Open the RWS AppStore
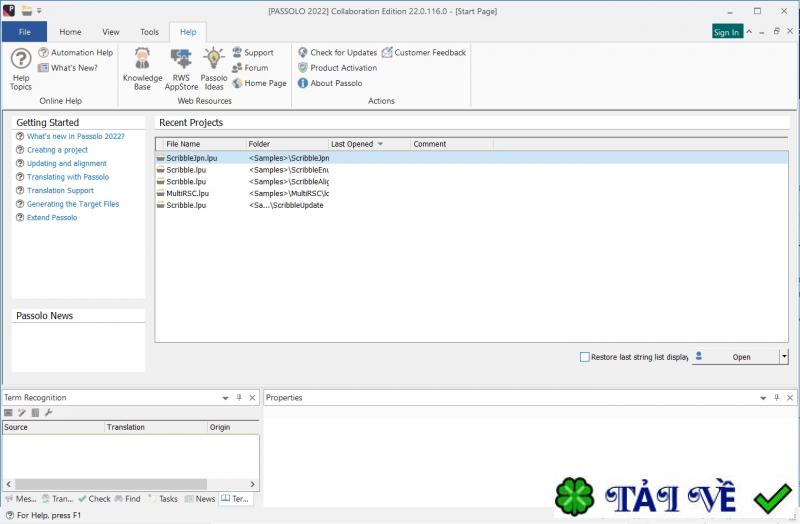800x524 pixels. [181, 69]
